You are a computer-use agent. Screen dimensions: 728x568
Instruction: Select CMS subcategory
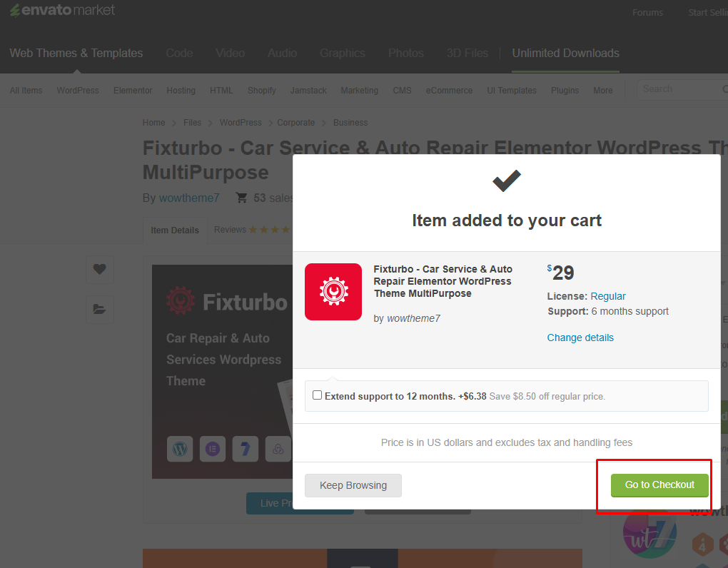(402, 91)
